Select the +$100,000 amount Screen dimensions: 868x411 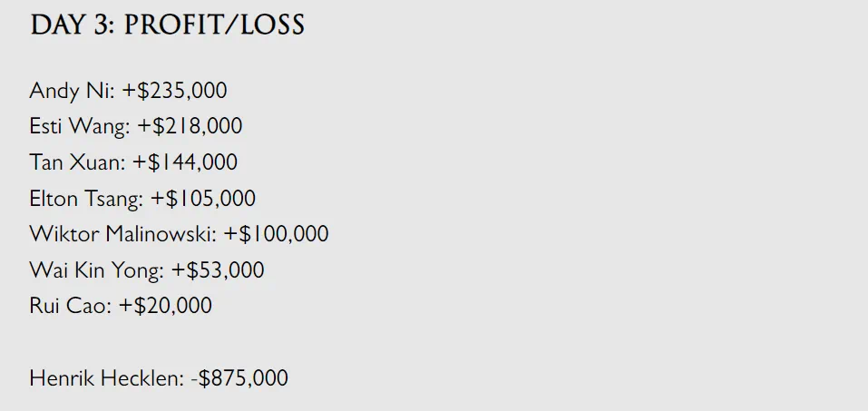(277, 233)
